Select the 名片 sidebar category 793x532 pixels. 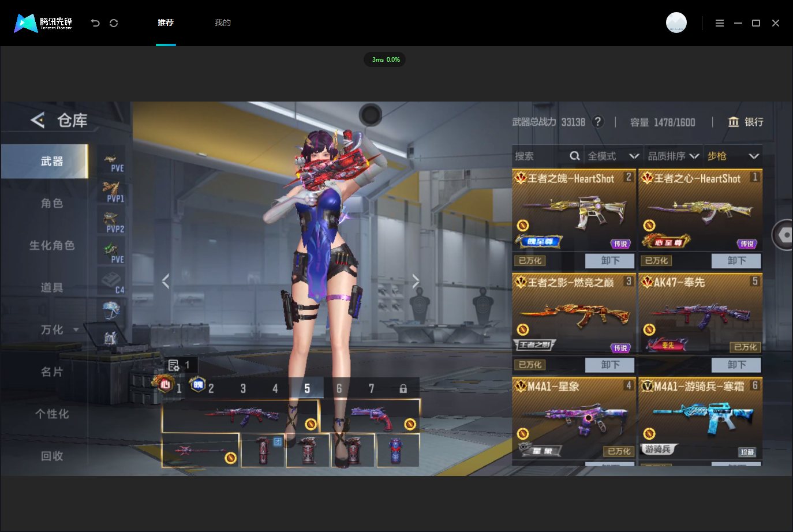(52, 372)
